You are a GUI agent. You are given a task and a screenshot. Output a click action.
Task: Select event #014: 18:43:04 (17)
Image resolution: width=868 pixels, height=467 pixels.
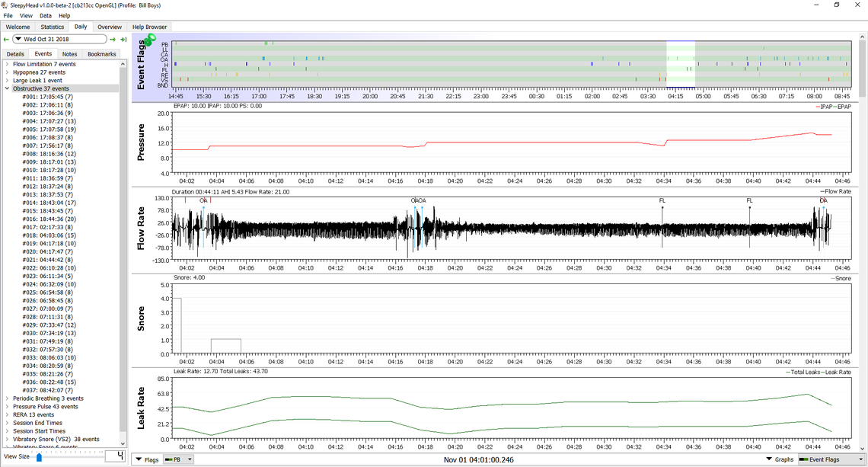[49, 203]
